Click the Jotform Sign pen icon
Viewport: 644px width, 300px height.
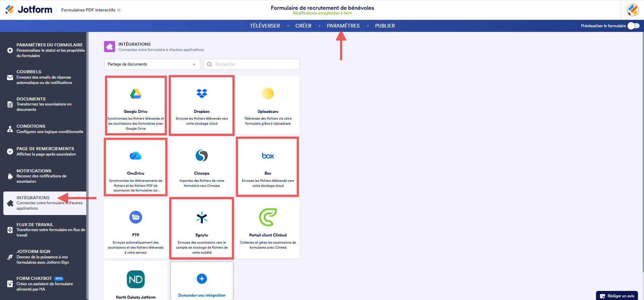pos(10,257)
